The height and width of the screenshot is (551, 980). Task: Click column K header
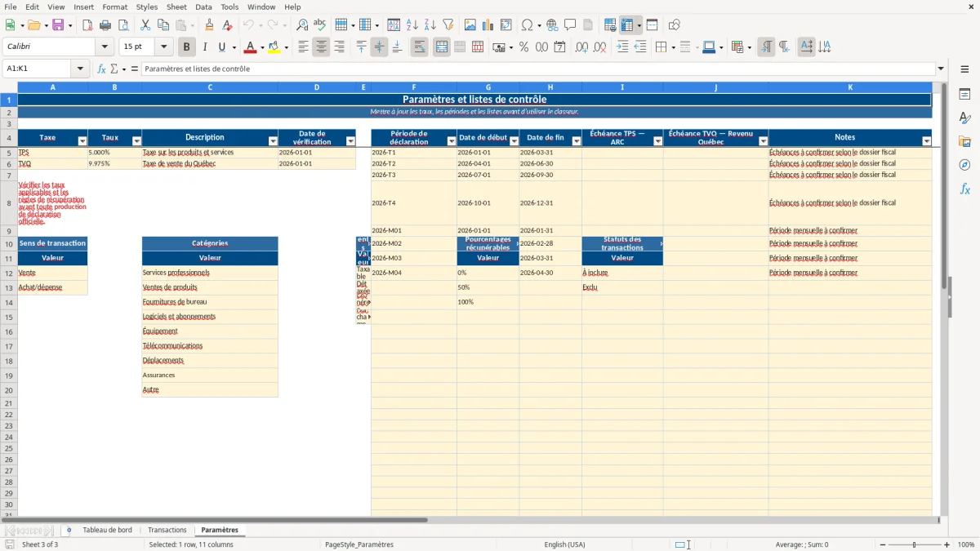pos(850,87)
